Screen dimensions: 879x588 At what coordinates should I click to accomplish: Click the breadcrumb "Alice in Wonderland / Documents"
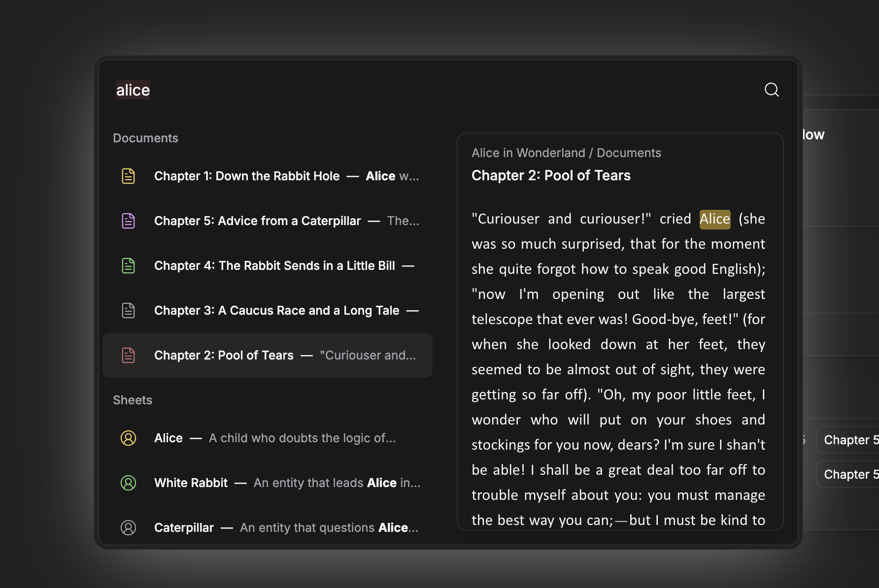point(566,153)
